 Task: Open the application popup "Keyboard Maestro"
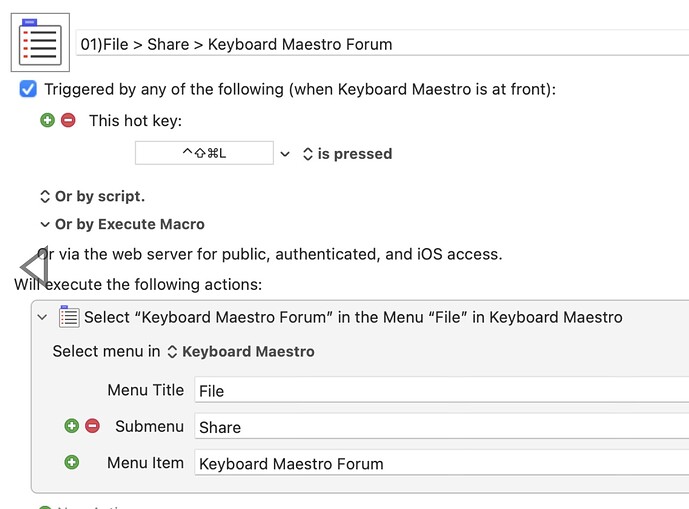[241, 352]
